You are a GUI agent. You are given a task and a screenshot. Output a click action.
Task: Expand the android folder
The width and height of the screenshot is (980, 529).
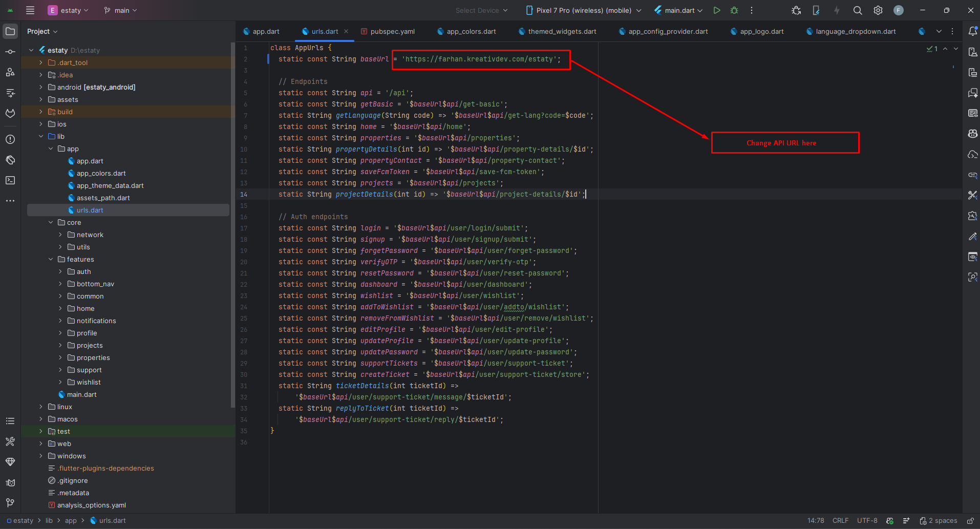[x=41, y=87]
